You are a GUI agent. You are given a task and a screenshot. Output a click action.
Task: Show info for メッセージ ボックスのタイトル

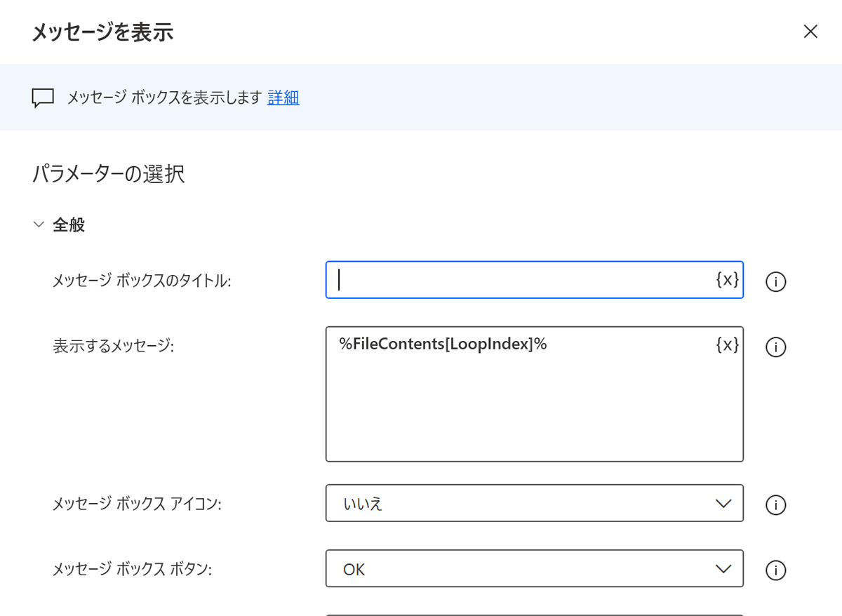(775, 281)
